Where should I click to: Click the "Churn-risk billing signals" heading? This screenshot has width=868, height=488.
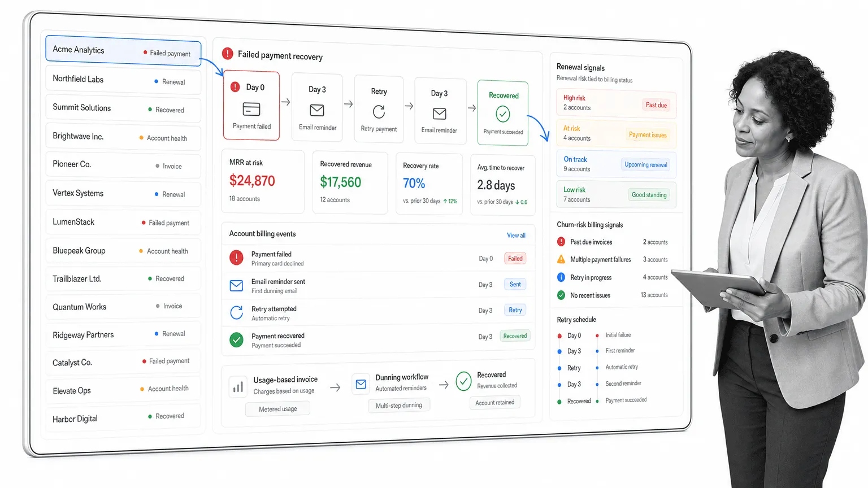[x=589, y=225]
